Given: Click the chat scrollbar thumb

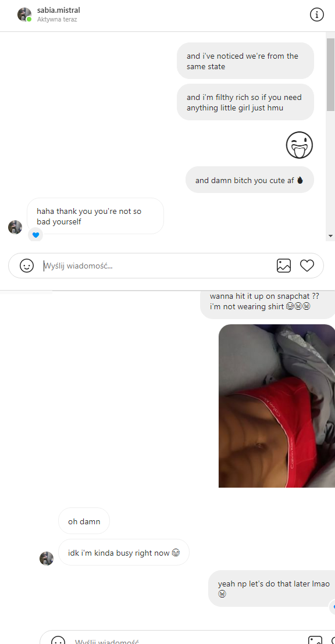Looking at the screenshot, I should (330, 75).
